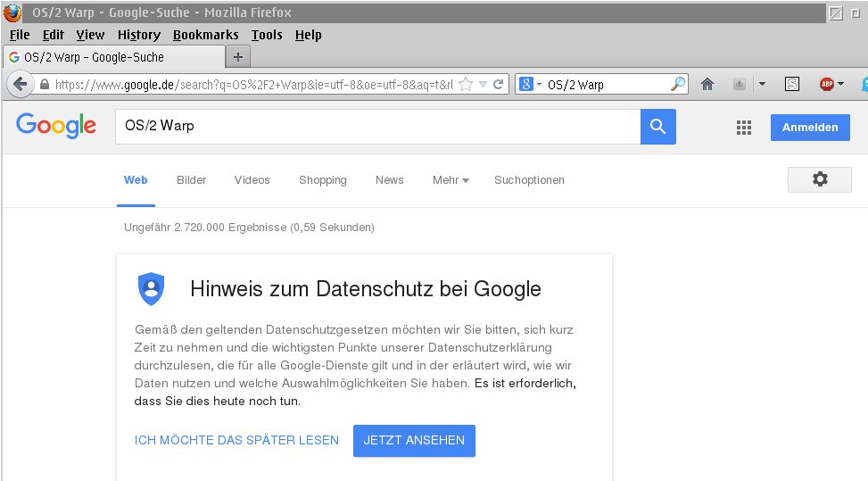Click the Firefox logo in title bar

point(12,12)
